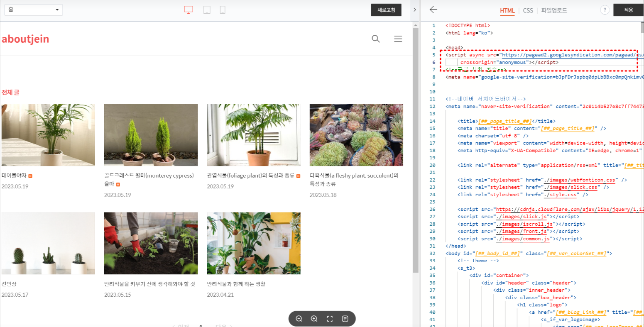Click the new badge beside 율마
This screenshot has width=644, height=327.
[118, 184]
